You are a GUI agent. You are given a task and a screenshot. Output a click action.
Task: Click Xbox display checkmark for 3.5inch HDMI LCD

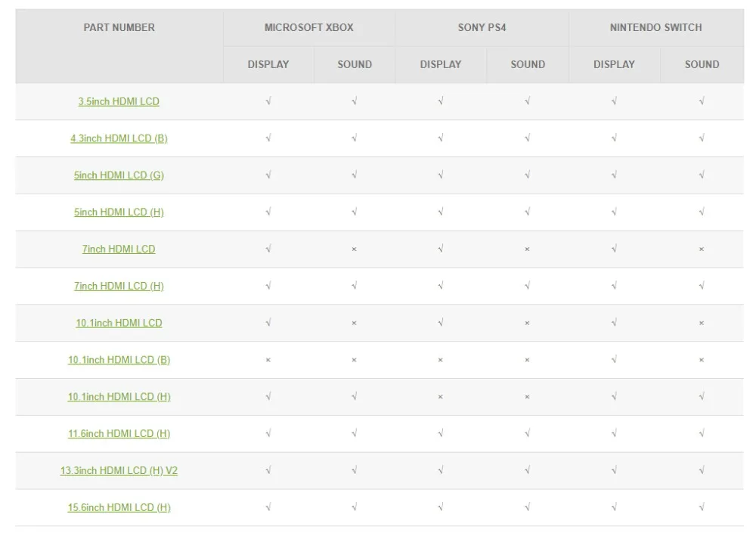[x=268, y=101]
